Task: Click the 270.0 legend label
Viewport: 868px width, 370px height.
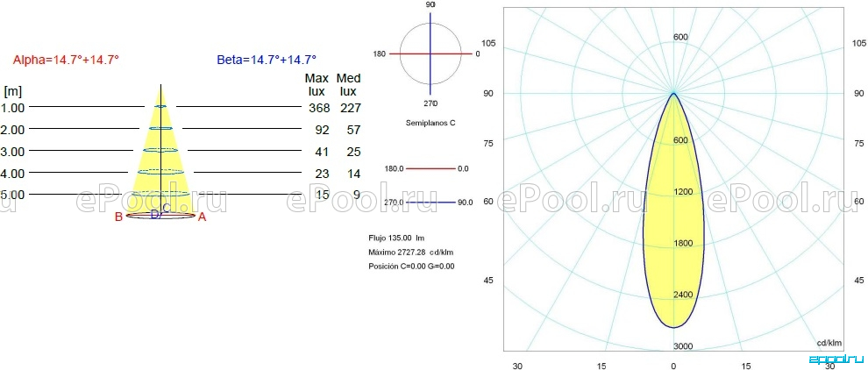Action: [x=394, y=203]
